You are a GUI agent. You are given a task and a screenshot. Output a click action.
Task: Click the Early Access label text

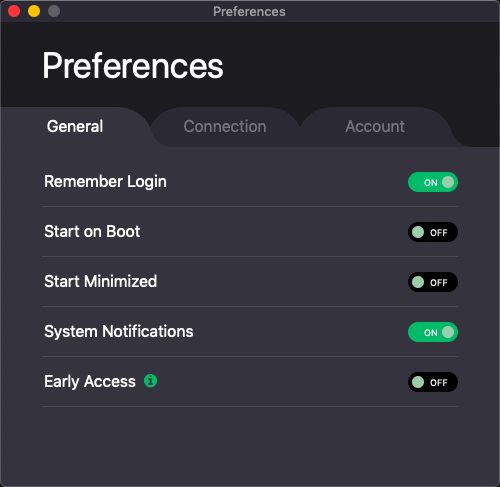coord(90,382)
